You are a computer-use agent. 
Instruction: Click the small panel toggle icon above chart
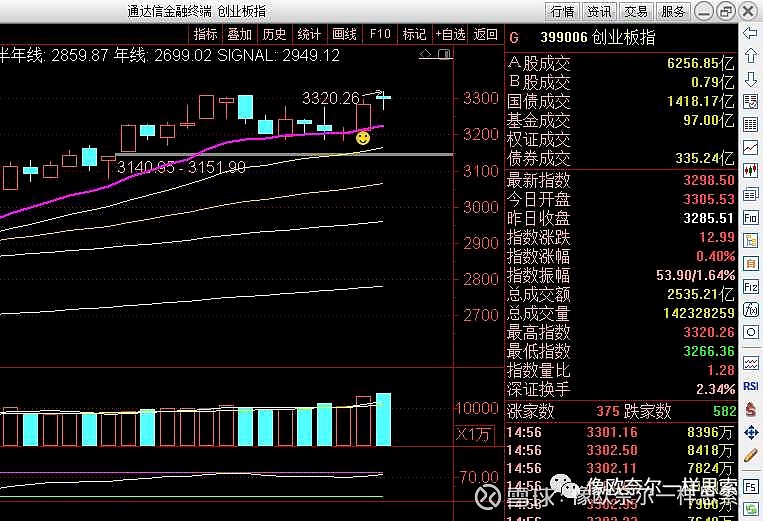[x=444, y=54]
